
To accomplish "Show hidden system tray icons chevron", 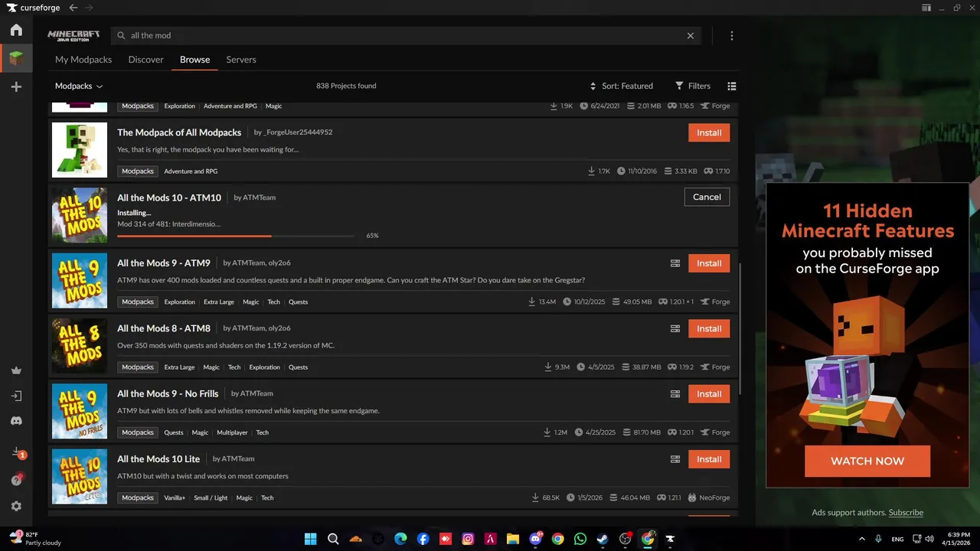I will point(861,539).
